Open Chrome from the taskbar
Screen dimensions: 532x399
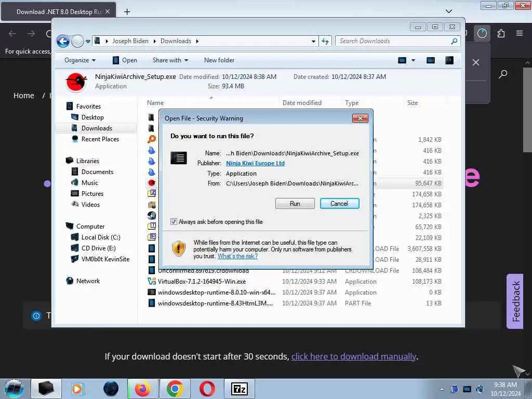[x=175, y=389]
